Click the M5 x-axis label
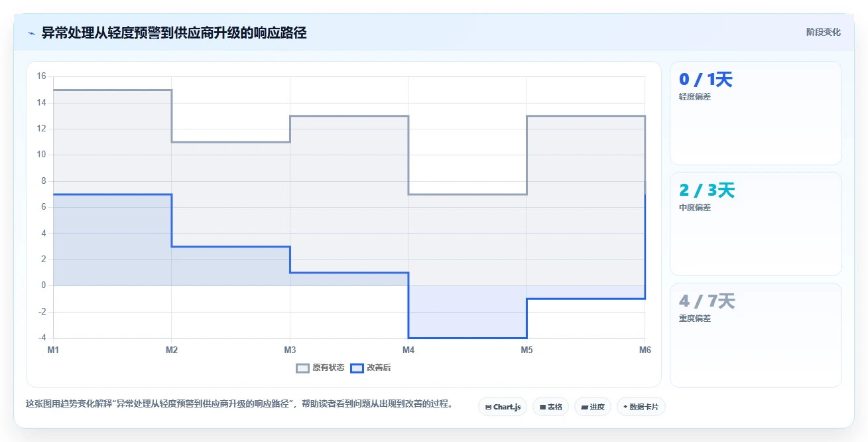The width and height of the screenshot is (868, 442). tap(527, 350)
